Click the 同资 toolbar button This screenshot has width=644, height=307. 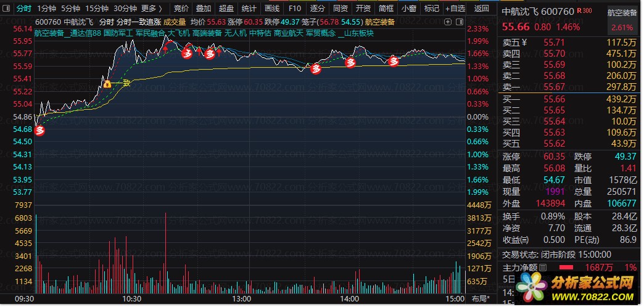pyautogui.click(x=340, y=8)
